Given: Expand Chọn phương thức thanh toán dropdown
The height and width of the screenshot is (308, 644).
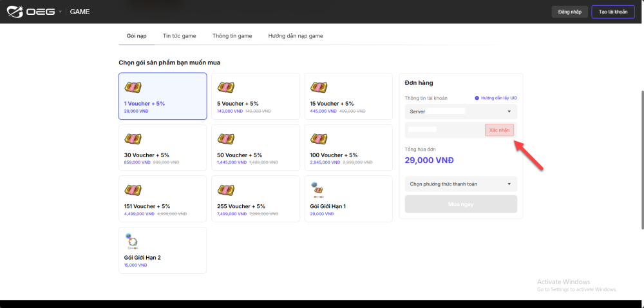Looking at the screenshot, I should [460, 184].
